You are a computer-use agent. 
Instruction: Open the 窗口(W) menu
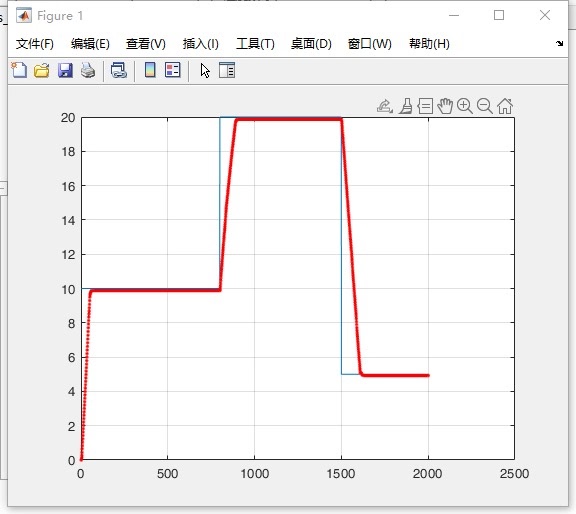coord(370,44)
